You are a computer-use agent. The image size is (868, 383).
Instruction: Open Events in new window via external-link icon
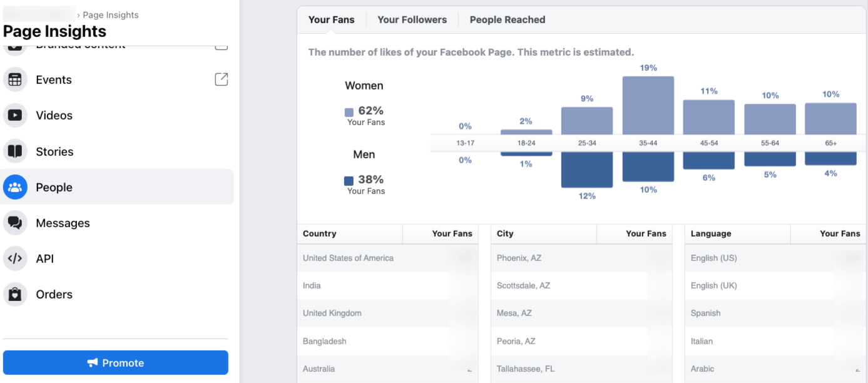click(x=221, y=79)
